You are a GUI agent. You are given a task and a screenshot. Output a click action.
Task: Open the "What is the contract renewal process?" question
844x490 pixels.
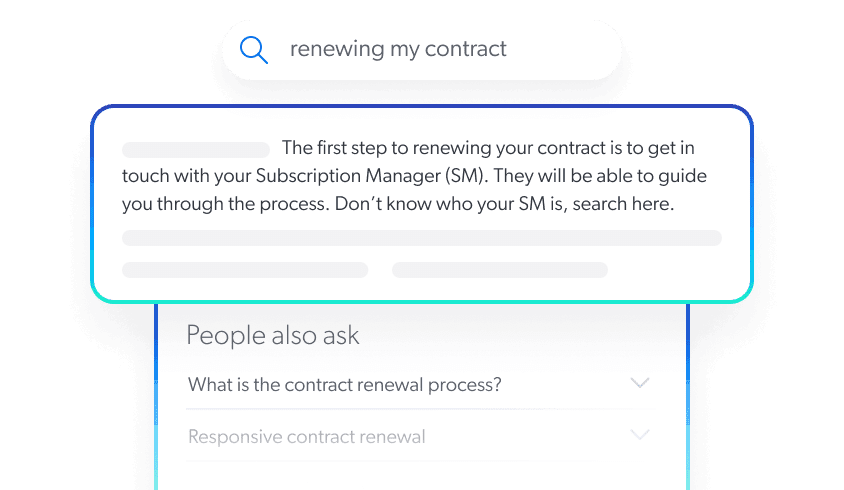(x=344, y=385)
